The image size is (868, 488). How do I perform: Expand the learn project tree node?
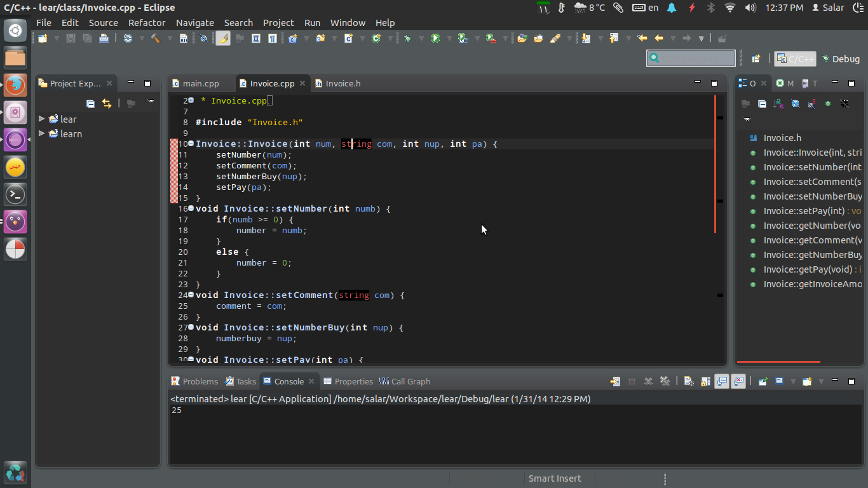(x=42, y=133)
